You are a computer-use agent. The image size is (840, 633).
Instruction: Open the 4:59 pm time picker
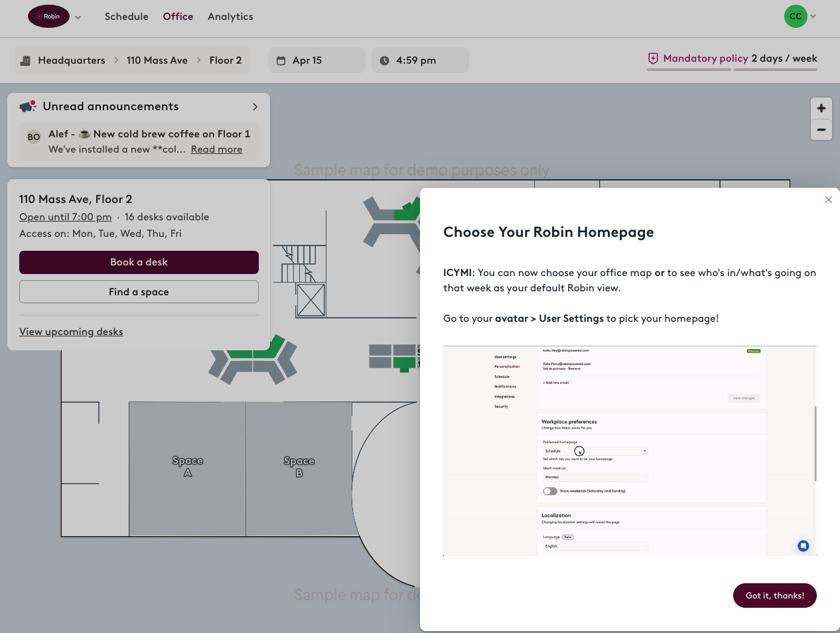coord(420,60)
